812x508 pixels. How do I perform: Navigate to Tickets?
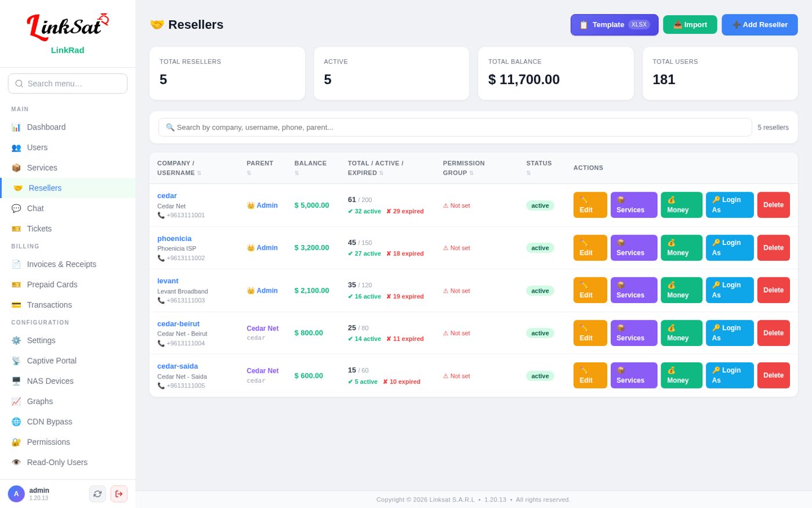click(x=68, y=229)
